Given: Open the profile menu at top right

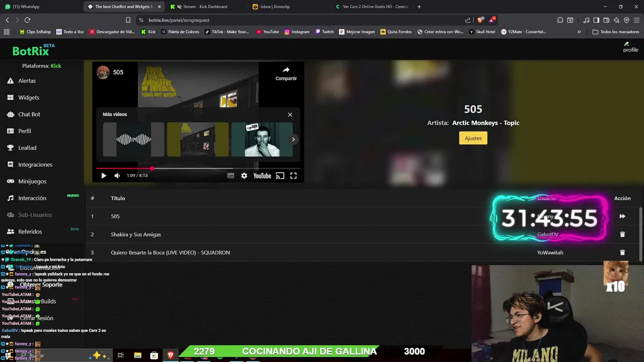Looking at the screenshot, I should pyautogui.click(x=630, y=47).
